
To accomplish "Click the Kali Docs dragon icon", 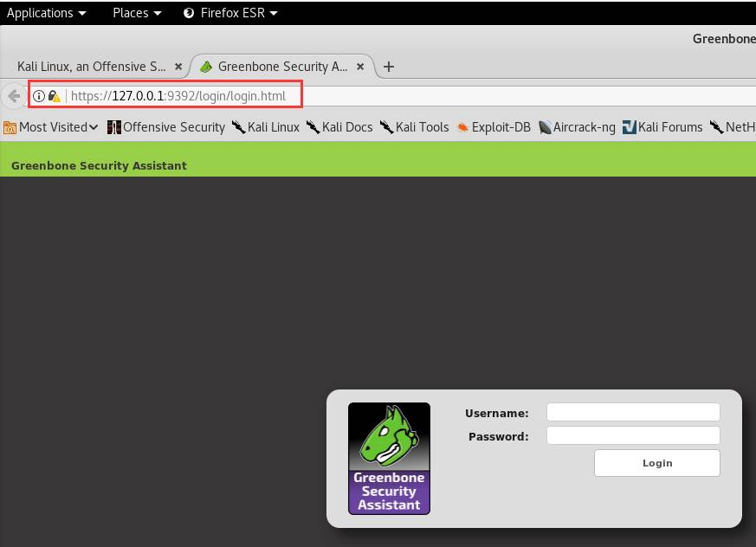I will pyautogui.click(x=313, y=127).
